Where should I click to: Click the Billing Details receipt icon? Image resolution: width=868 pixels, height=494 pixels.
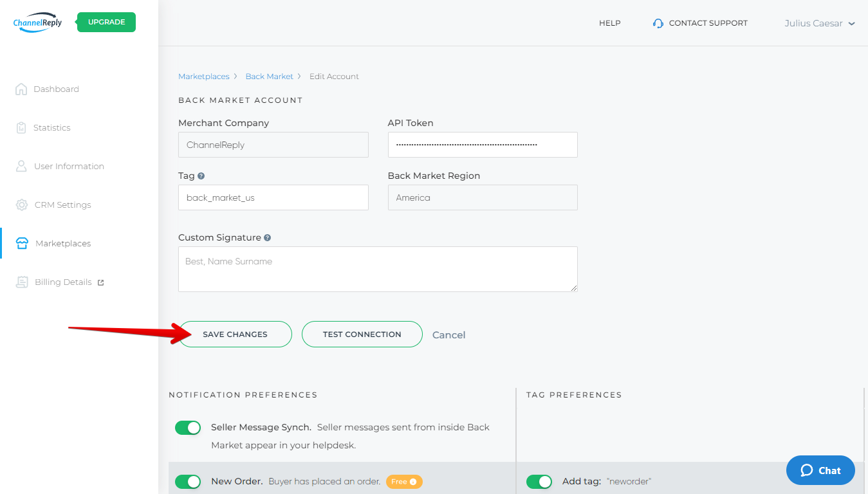coord(22,282)
